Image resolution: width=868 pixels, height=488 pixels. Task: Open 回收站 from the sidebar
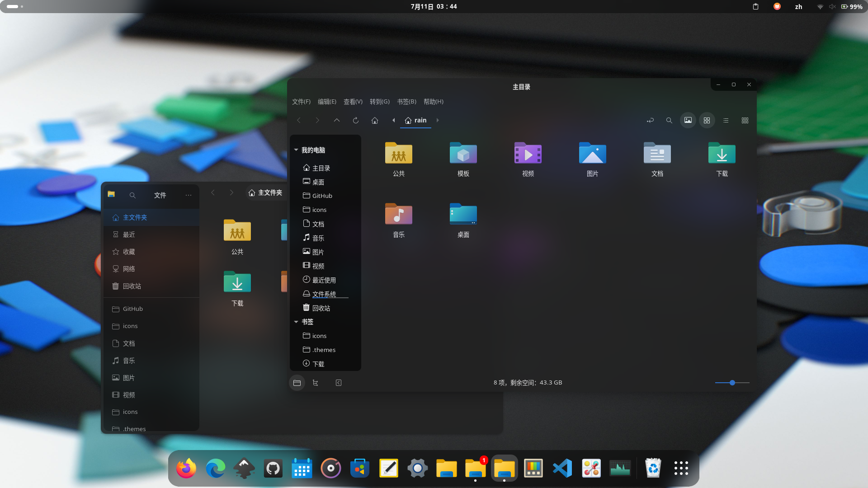pos(321,308)
